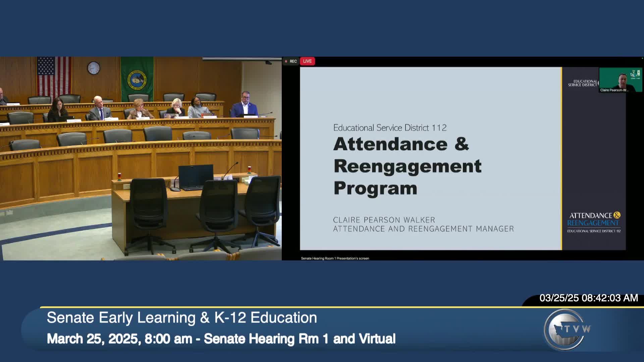
Task: Click the hearing room camera feed
Action: pyautogui.click(x=141, y=159)
